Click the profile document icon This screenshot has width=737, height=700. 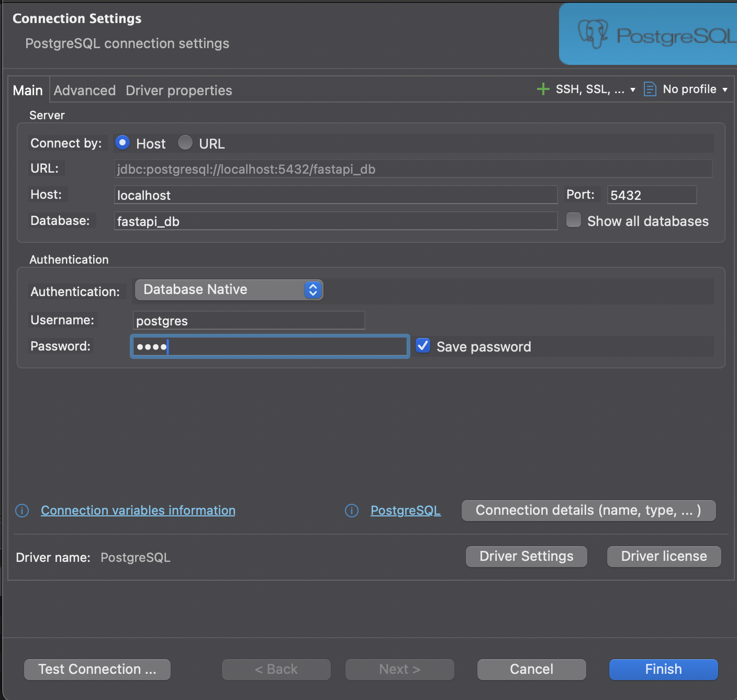(650, 89)
